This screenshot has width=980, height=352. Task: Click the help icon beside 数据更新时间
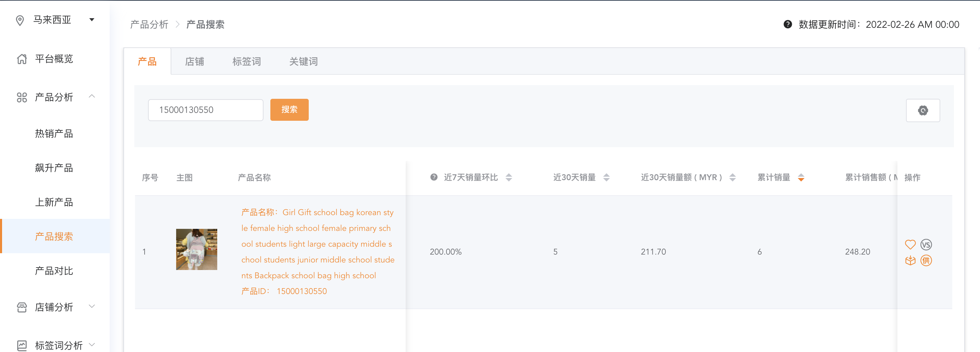tap(788, 24)
